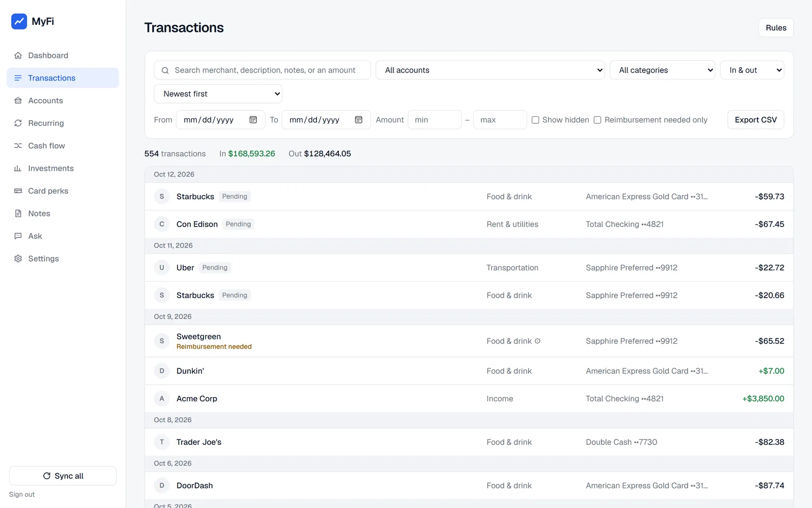Click the min amount field
812x508 pixels.
(435, 120)
